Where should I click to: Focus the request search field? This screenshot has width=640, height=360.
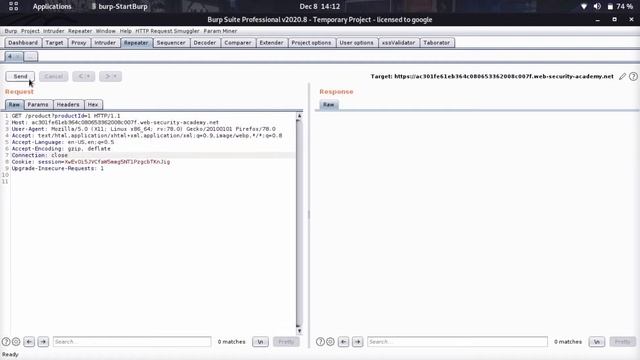click(132, 342)
